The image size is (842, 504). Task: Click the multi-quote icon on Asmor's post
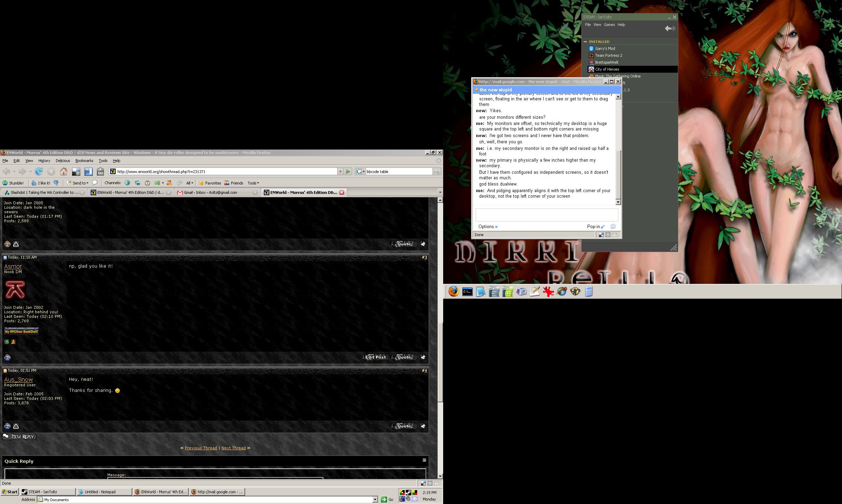pos(423,357)
